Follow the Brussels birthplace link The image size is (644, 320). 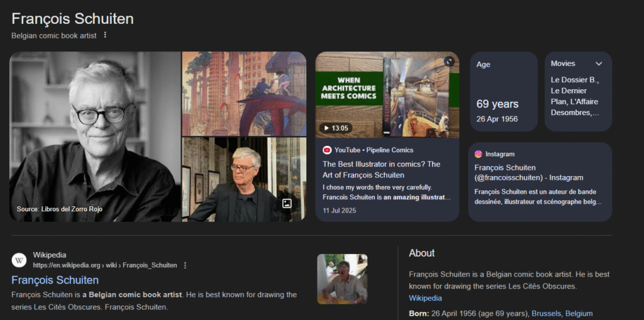(x=546, y=313)
